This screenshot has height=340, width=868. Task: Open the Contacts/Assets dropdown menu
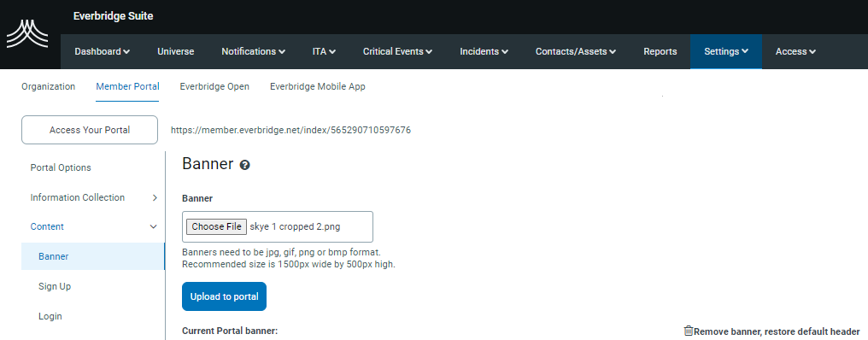tap(576, 51)
